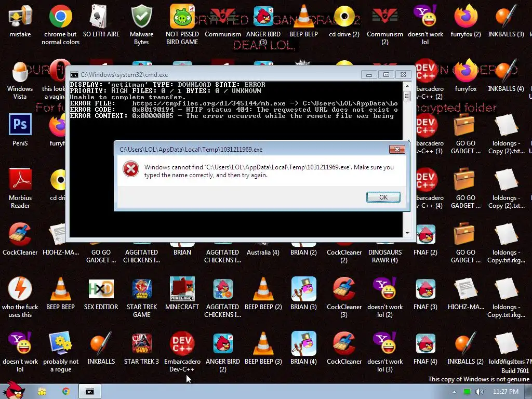
Task: Open the Chrome icon on the taskbar
Action: tap(66, 391)
